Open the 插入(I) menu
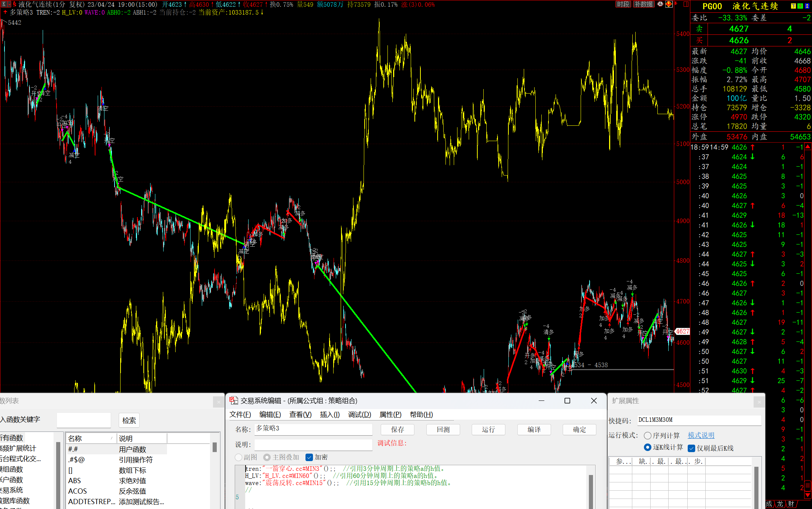This screenshot has width=812, height=509. (330, 415)
